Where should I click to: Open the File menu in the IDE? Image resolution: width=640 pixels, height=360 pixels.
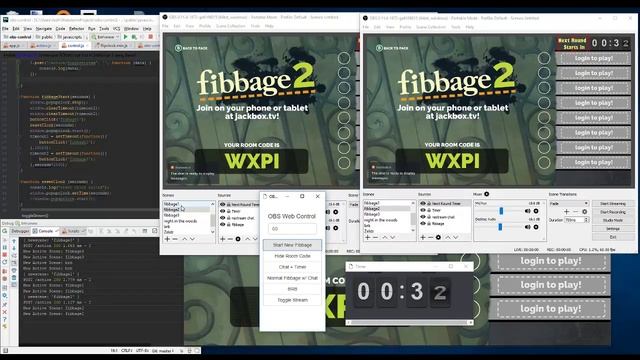pos(5,29)
